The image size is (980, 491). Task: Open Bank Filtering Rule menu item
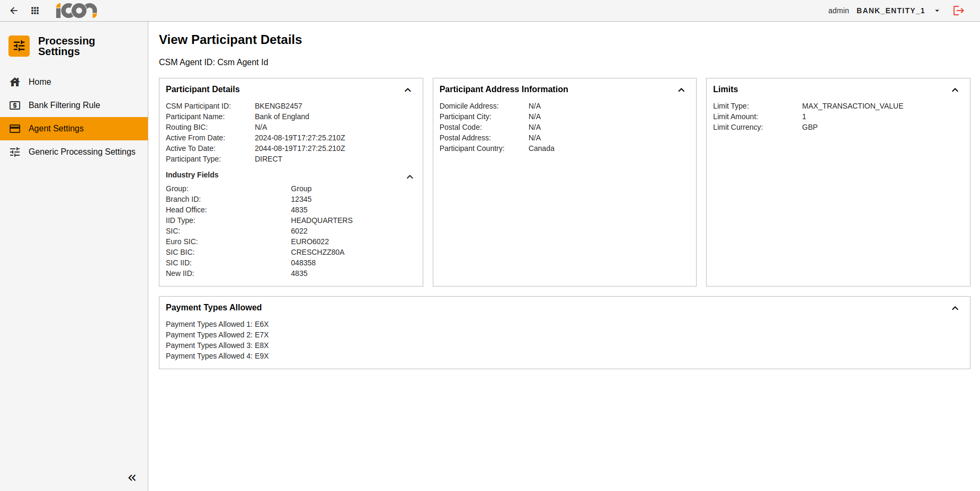[x=64, y=105]
